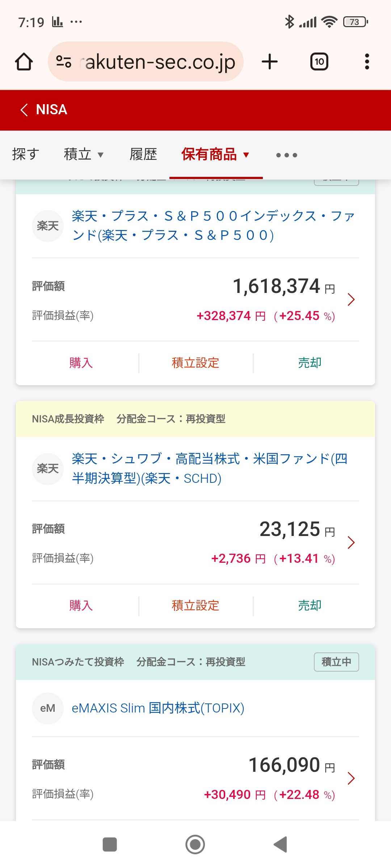The image size is (391, 868).
Task: Switch to the 探す tab
Action: click(25, 154)
